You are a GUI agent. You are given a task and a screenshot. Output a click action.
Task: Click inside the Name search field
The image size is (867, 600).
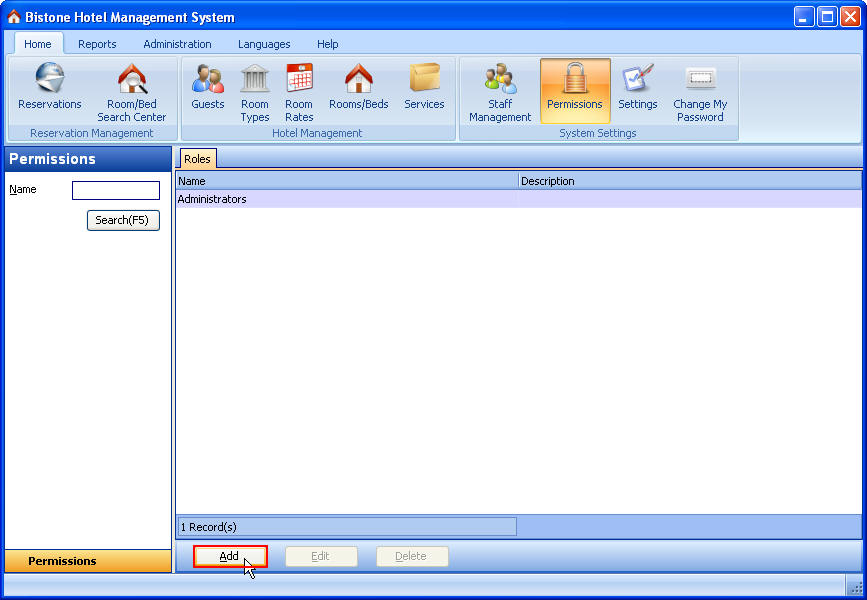[x=115, y=190]
